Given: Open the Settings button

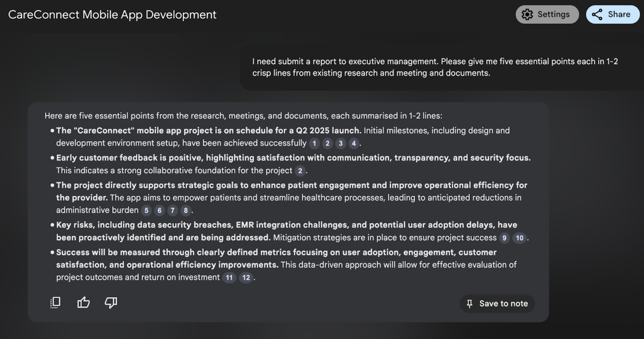Looking at the screenshot, I should pos(547,14).
